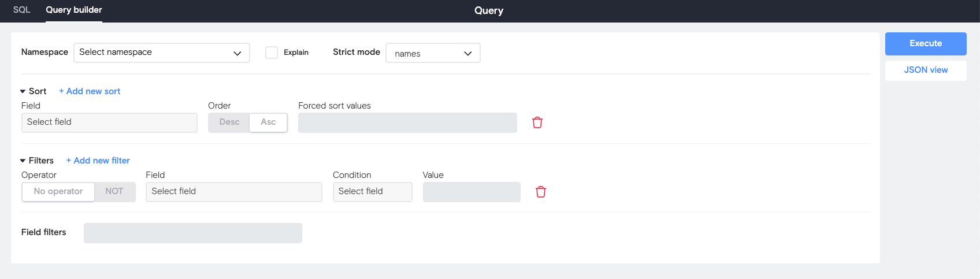Delete the filter row with trash icon
Screen dimensions: 980x279
pos(540,192)
